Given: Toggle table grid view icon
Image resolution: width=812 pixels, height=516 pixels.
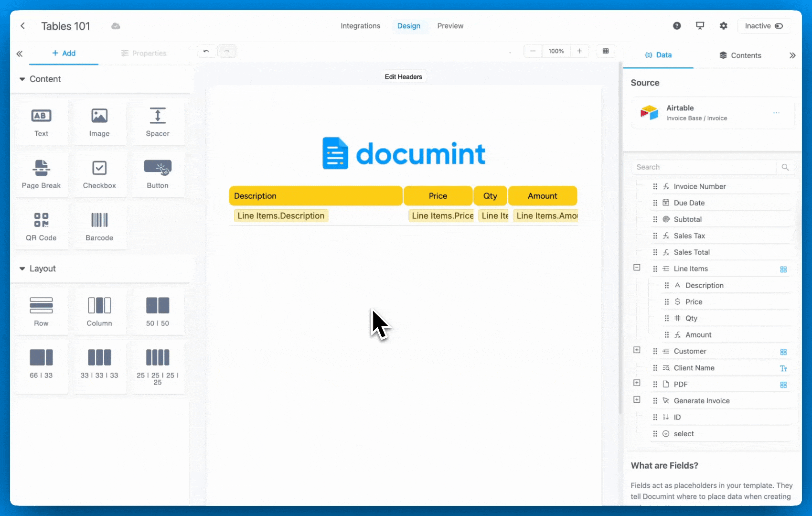Looking at the screenshot, I should tap(606, 51).
